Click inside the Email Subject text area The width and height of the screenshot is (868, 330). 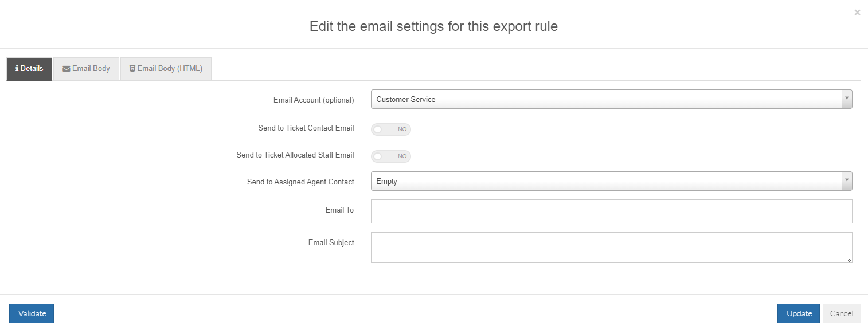611,247
